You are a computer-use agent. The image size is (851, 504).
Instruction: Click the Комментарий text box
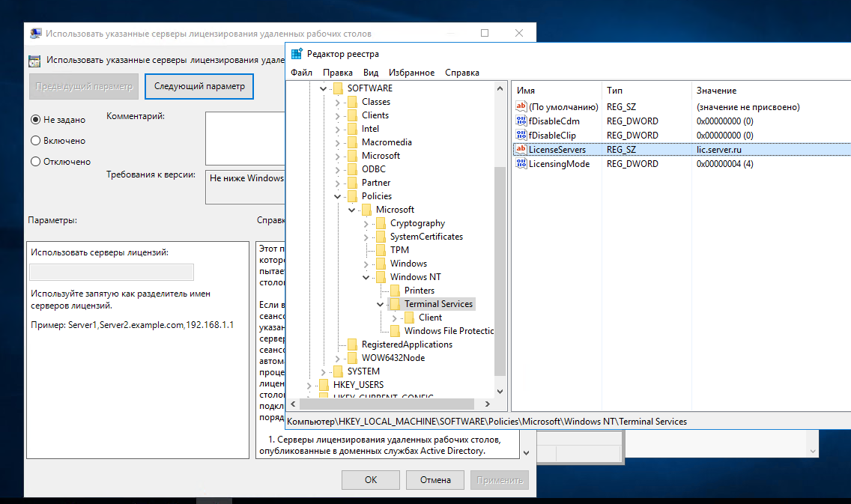click(245, 139)
